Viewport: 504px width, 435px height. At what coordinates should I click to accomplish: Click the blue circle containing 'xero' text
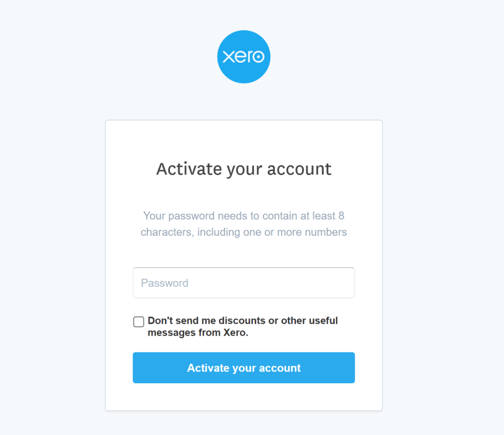244,56
